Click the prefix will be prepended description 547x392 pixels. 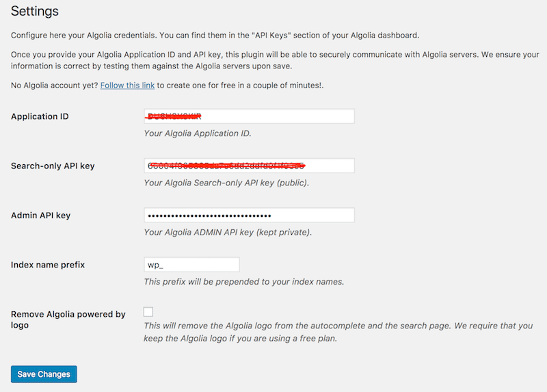point(244,282)
